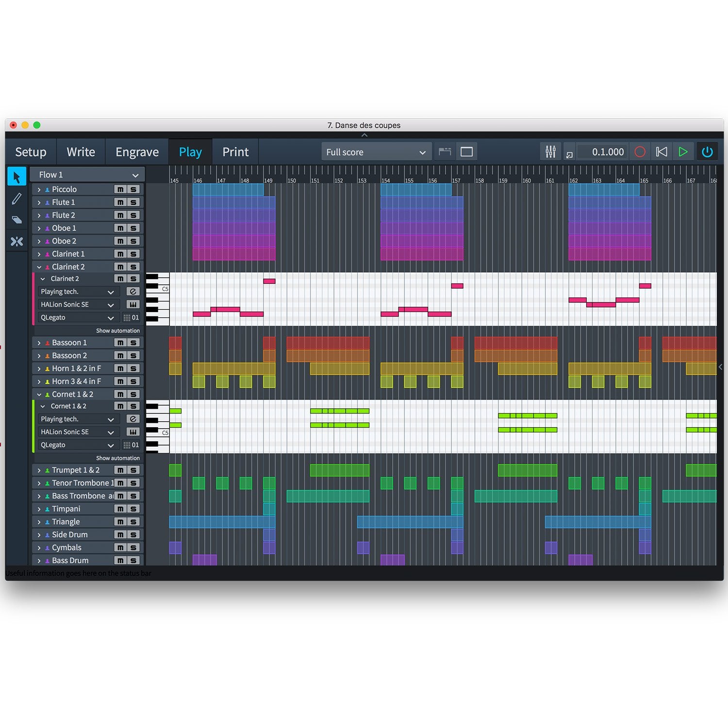This screenshot has height=728, width=728.
Task: Toggle the audio engine power button
Action: pos(707,152)
